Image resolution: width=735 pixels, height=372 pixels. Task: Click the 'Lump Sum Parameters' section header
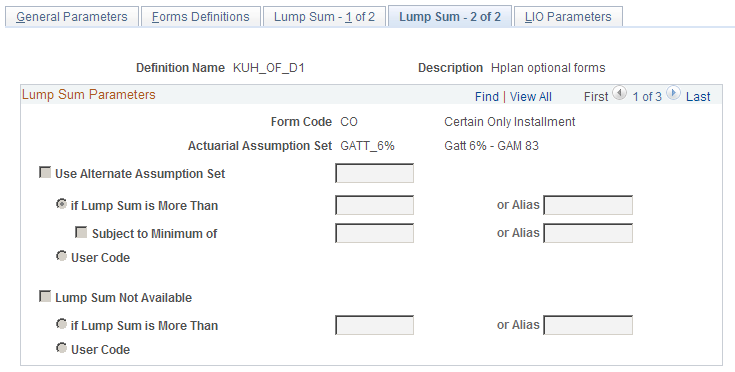click(x=89, y=95)
